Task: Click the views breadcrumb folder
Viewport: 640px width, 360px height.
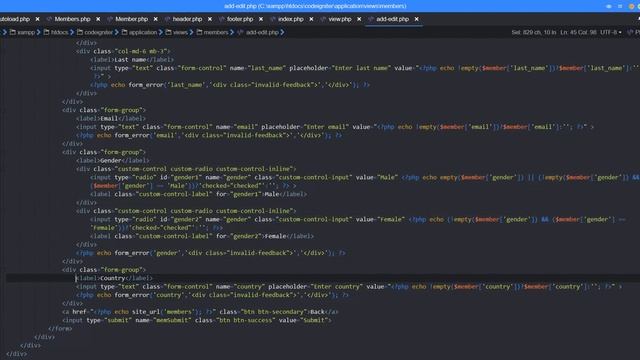Action: click(x=180, y=32)
